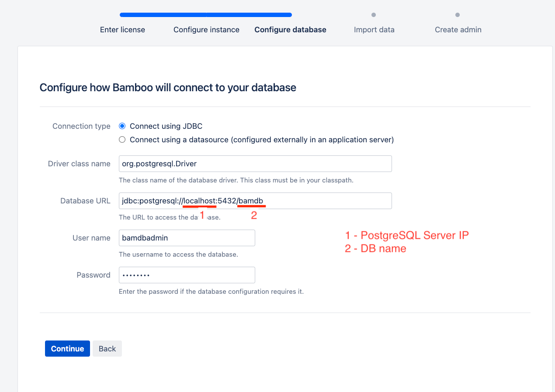This screenshot has width=555, height=392.
Task: Click the 'Configure how Bamboo will connect' heading
Action: click(168, 88)
